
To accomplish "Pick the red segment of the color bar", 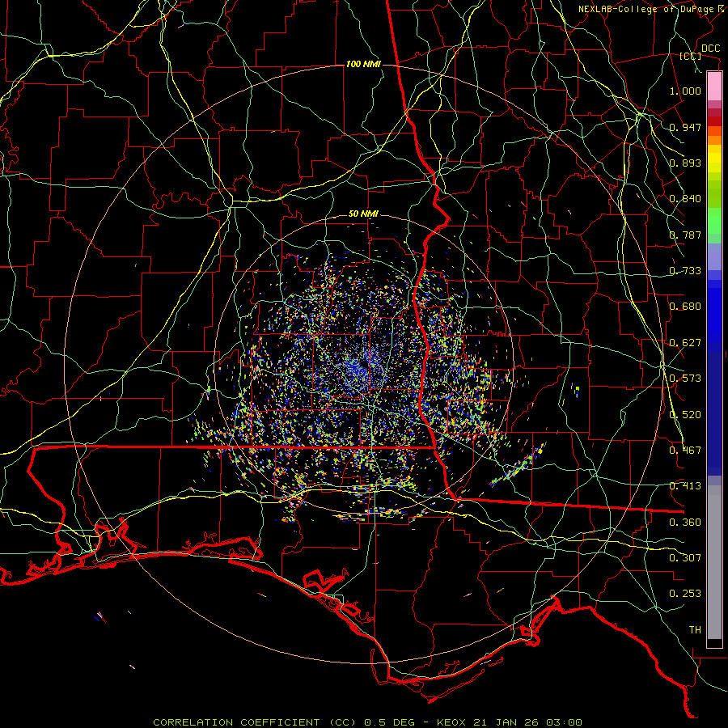I will point(714,121).
